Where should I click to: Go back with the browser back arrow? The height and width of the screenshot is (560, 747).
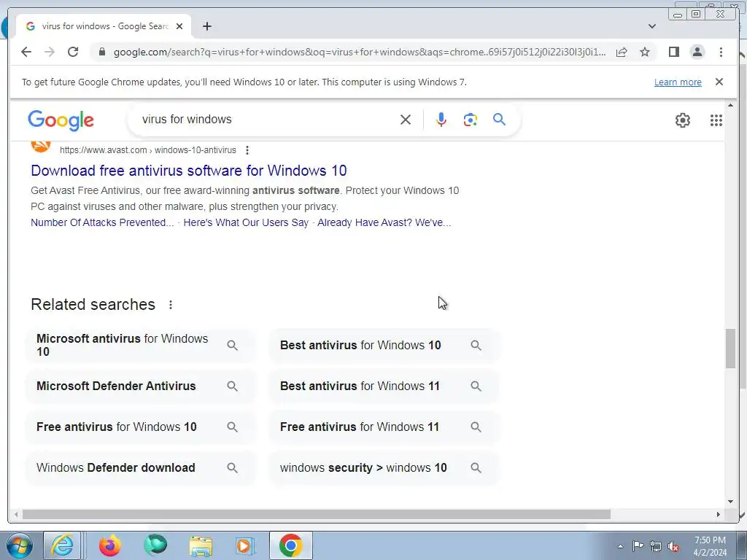pyautogui.click(x=26, y=52)
